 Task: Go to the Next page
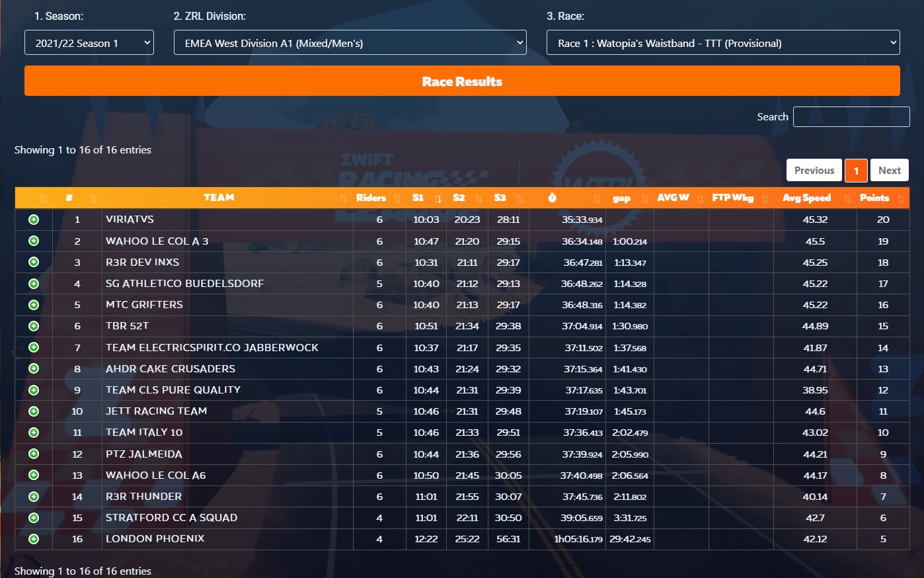coord(890,170)
